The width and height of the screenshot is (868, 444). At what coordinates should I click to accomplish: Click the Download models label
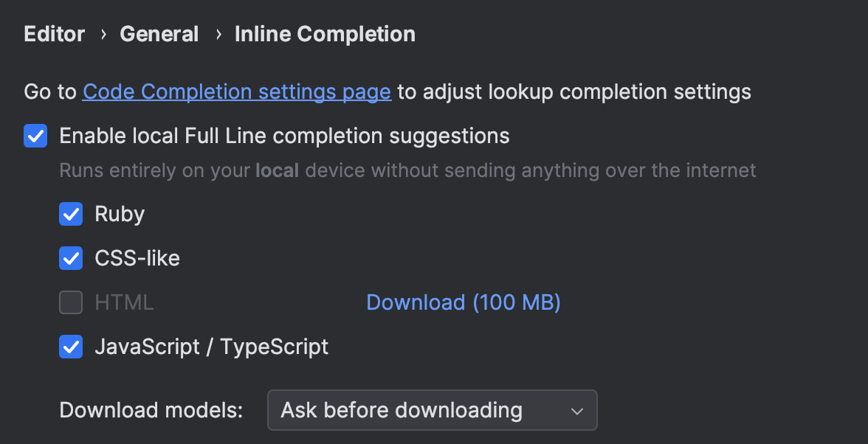tap(150, 410)
